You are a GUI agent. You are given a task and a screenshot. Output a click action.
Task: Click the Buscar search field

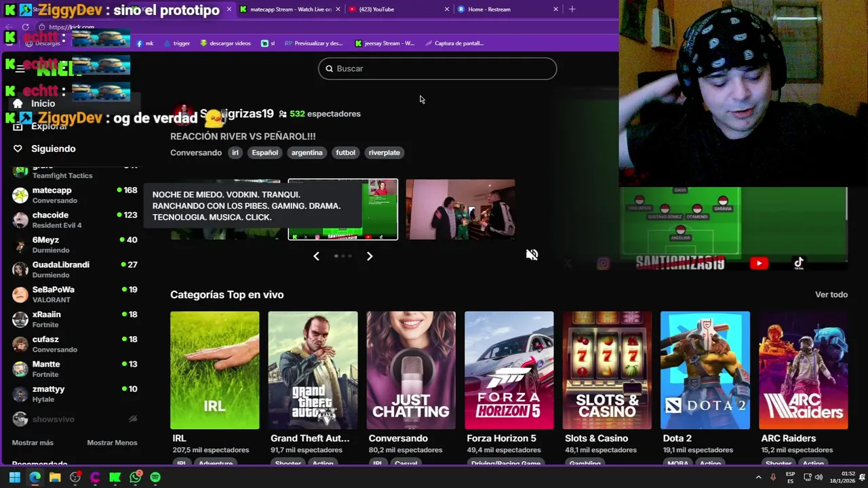pos(437,68)
